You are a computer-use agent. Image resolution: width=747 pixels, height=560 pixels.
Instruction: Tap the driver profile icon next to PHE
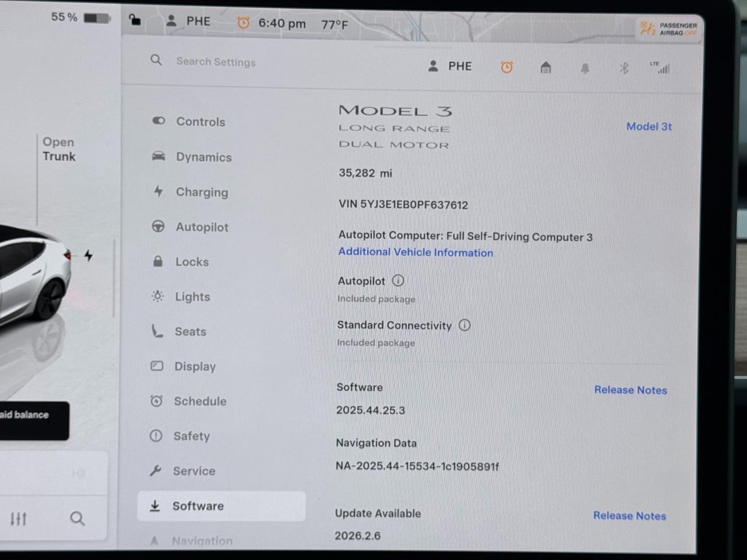pos(433,66)
